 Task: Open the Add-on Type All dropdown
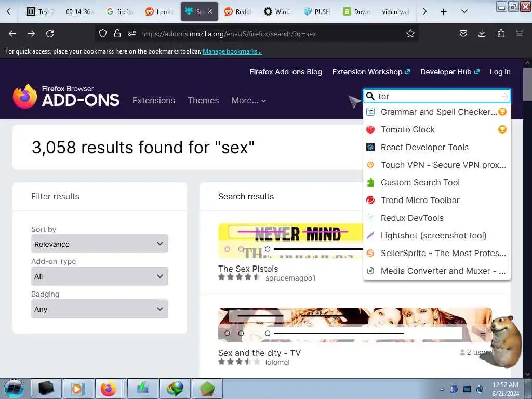tap(99, 276)
